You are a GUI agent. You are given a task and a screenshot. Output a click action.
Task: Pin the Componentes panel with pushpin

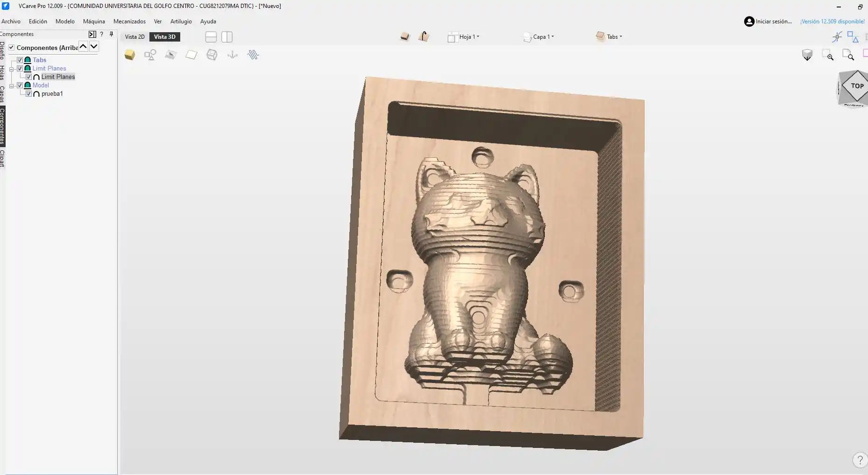[x=111, y=34]
